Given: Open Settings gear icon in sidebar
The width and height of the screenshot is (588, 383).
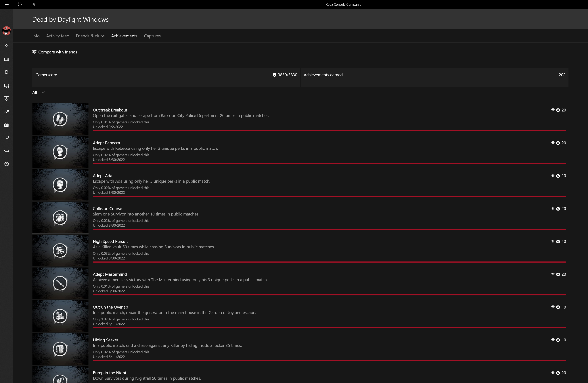Looking at the screenshot, I should [x=7, y=164].
